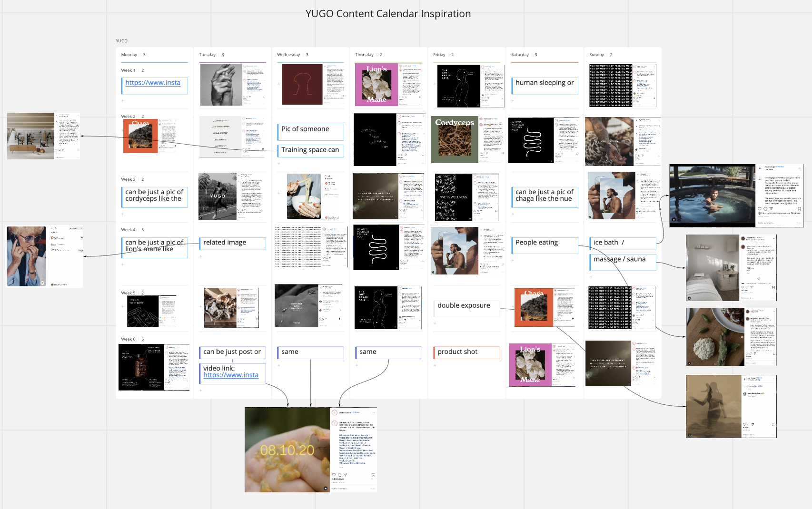Select the cauliflower food image on the right
Viewport: 812px width, 509px height.
(x=731, y=337)
